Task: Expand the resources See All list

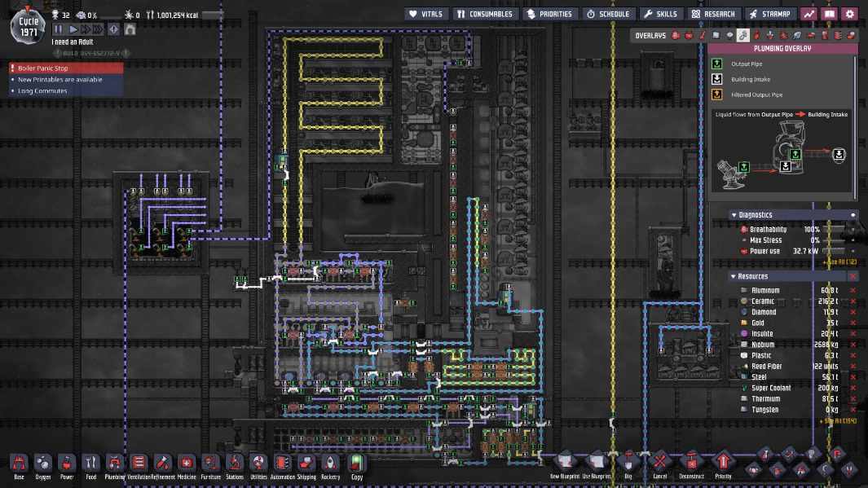Action: [838, 421]
